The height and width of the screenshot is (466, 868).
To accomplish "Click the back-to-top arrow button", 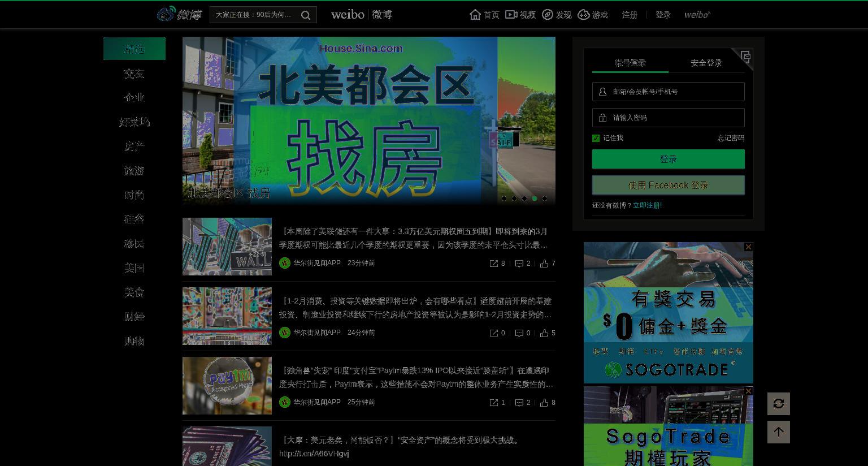I will coord(779,432).
